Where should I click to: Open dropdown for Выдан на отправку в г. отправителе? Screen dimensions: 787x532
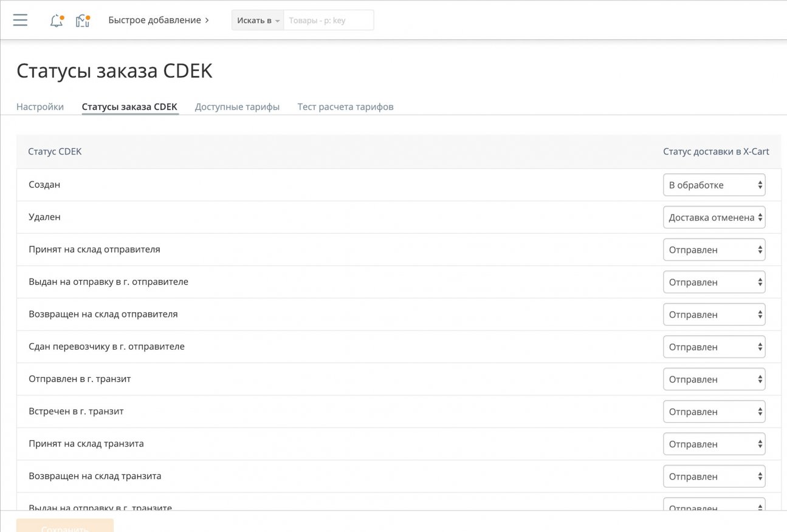[x=713, y=282]
